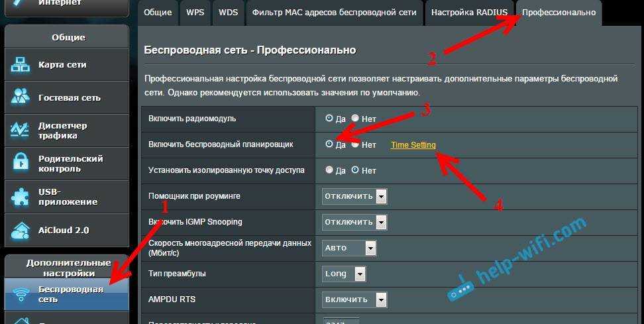644x324 pixels.
Task: Select 'Нет' for Включить радиомодуль
Action: click(355, 119)
